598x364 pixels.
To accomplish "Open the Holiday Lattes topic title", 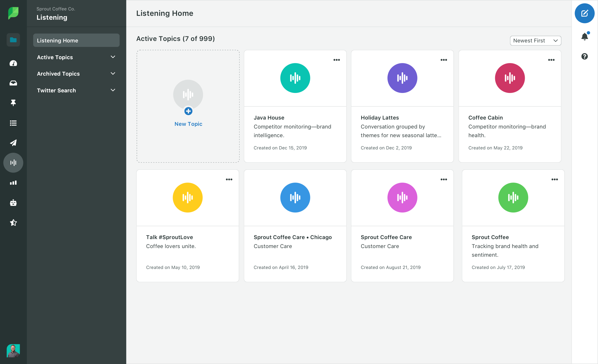I will point(380,118).
